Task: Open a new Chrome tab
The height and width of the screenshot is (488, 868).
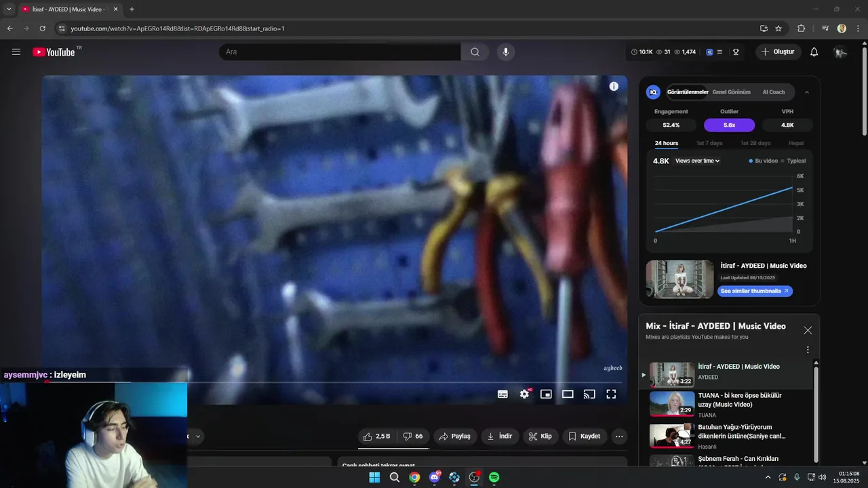Action: 132,9
